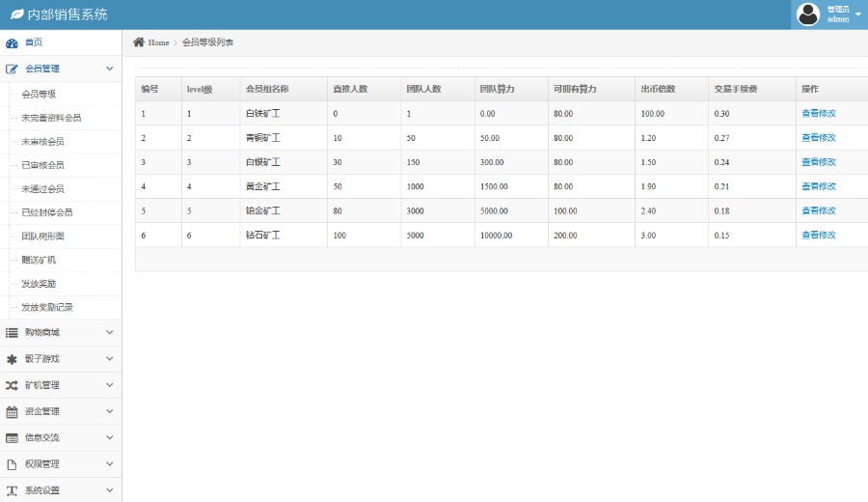Open 发放奖励记录 sidebar entry
The height and width of the screenshot is (502, 868).
(46, 307)
